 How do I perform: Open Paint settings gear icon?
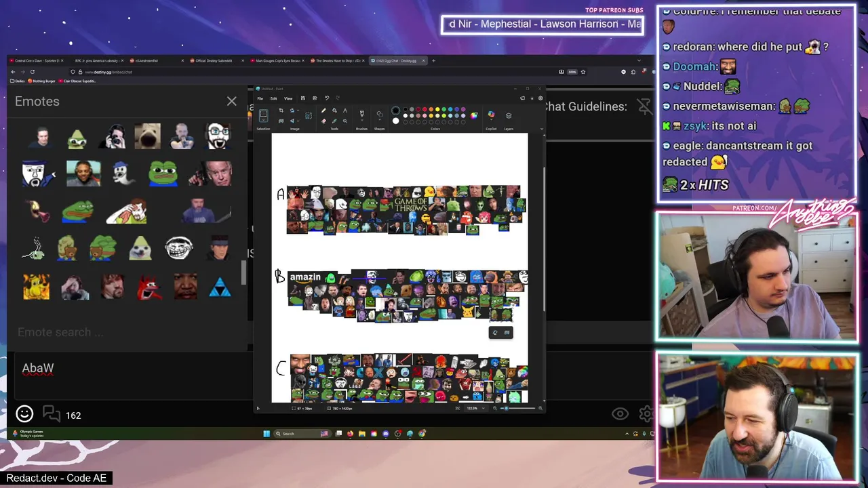(x=540, y=98)
